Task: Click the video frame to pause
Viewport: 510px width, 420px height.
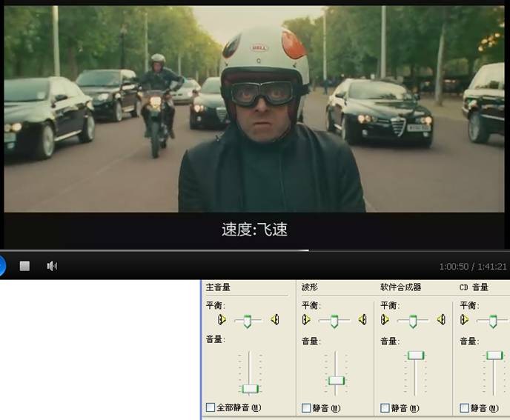Action: (254, 109)
